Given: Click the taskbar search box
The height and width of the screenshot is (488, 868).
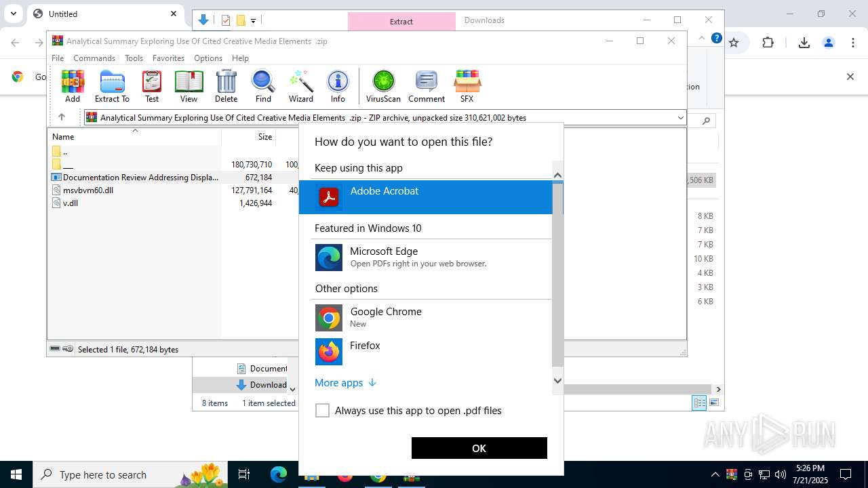Looking at the screenshot, I should click(x=131, y=474).
